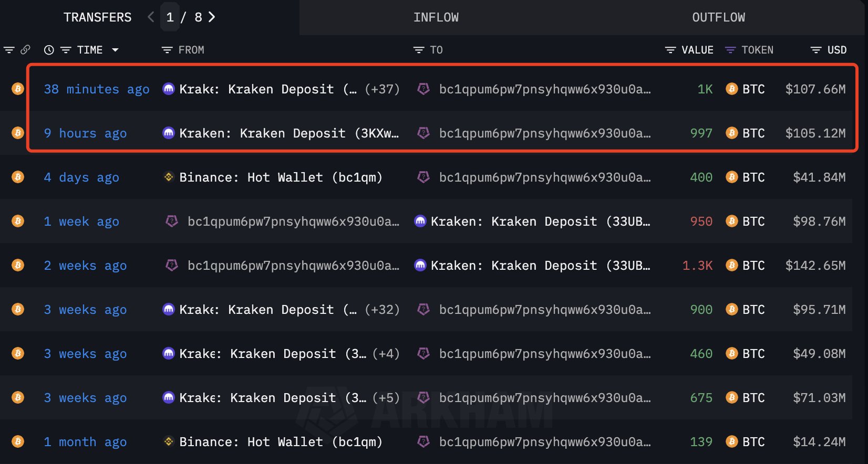Click Binance logo in 4 days ago row
Viewport: 868px width, 464px height.
pos(169,177)
